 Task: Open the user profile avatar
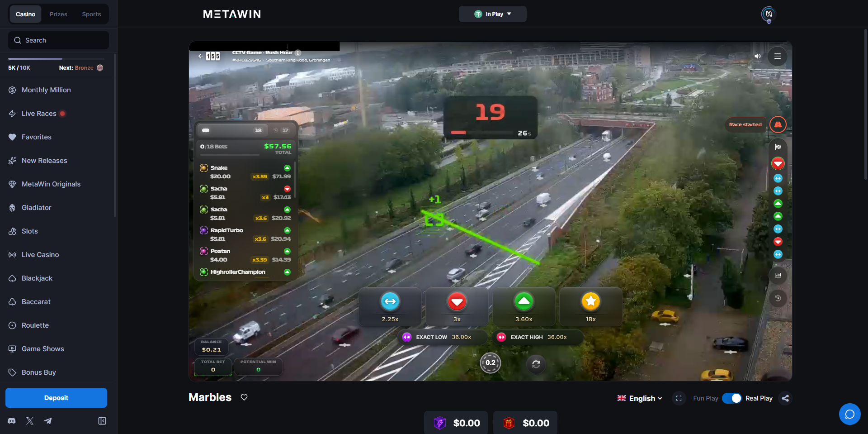click(x=769, y=14)
